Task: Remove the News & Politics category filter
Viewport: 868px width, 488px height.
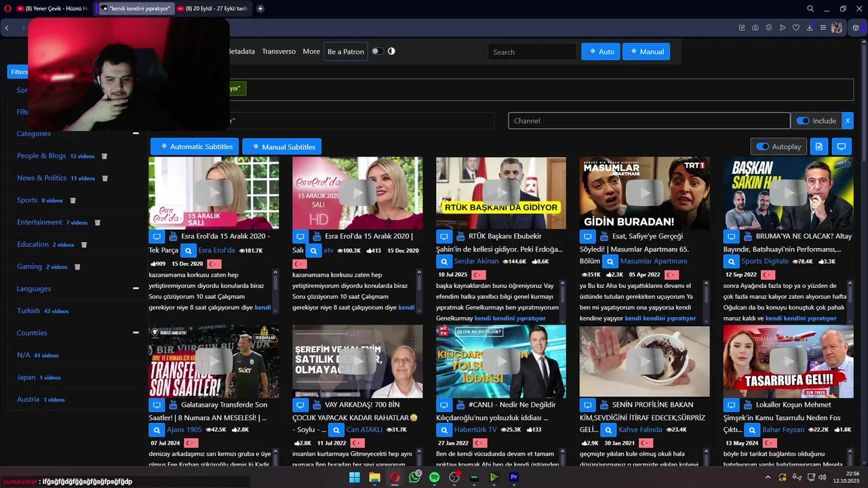Action: [x=105, y=178]
